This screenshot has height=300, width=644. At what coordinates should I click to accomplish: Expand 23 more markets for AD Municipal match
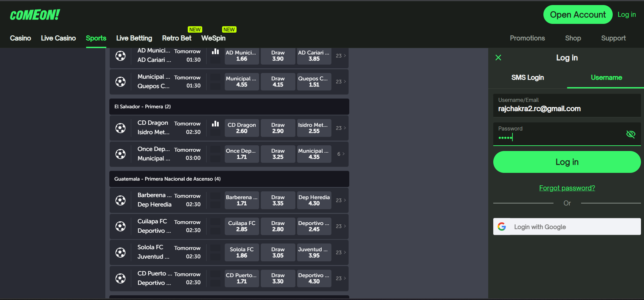(341, 55)
